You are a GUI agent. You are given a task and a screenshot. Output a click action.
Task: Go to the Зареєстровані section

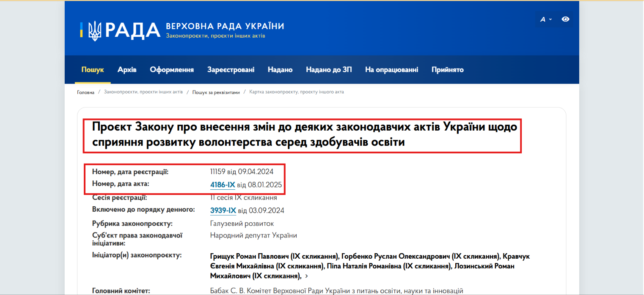pyautogui.click(x=231, y=70)
